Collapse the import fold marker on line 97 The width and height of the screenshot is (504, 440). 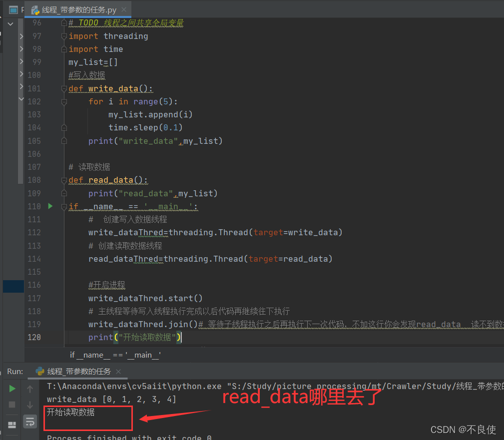click(64, 36)
